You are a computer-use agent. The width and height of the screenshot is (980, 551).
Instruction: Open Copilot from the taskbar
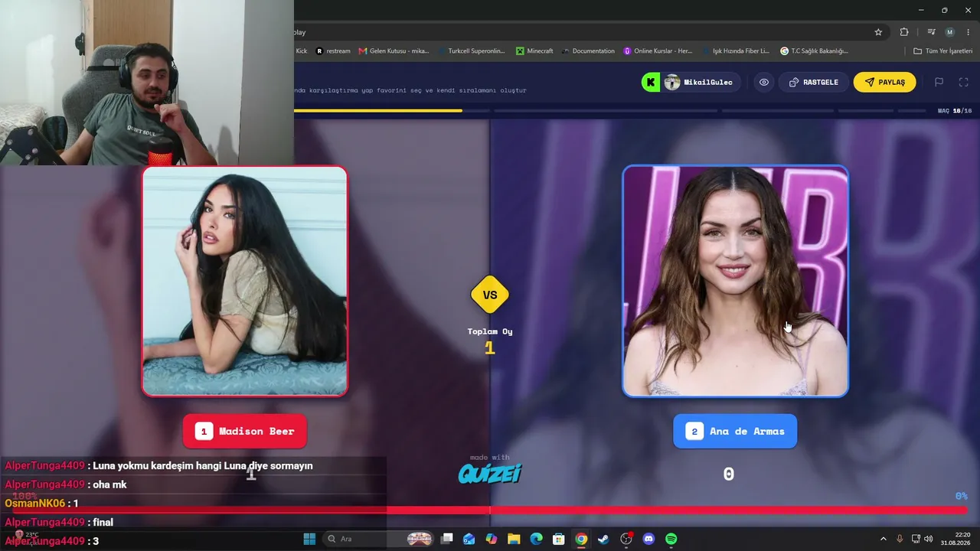point(492,539)
